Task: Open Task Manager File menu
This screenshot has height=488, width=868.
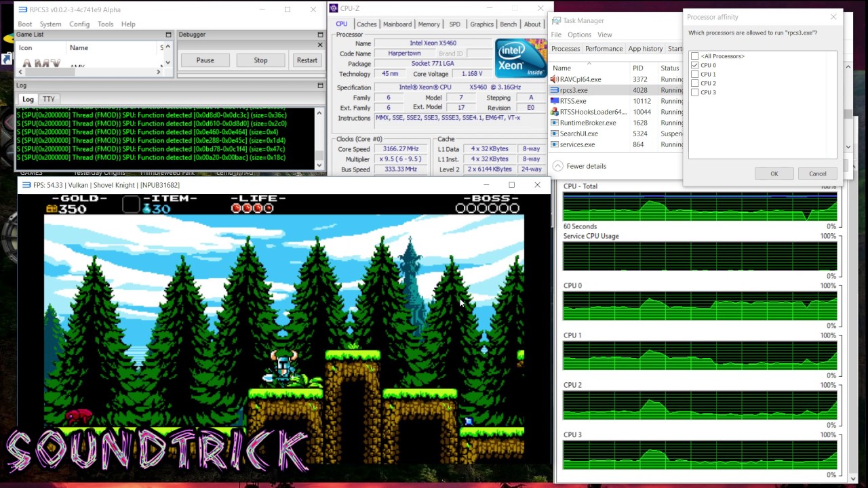Action: coord(556,35)
